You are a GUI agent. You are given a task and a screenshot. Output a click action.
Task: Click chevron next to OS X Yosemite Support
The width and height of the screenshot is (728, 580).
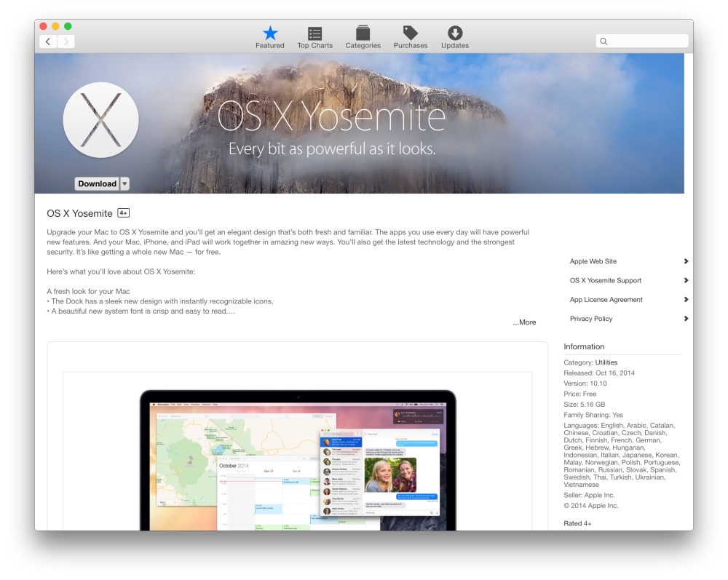click(686, 280)
